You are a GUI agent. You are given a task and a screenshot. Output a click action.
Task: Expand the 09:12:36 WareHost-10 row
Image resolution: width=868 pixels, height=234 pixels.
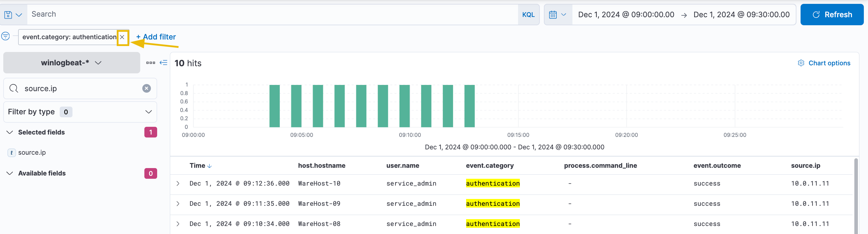coord(178,184)
